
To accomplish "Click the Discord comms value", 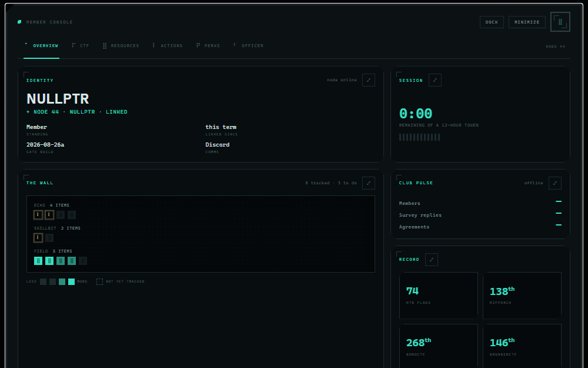I will (218, 145).
